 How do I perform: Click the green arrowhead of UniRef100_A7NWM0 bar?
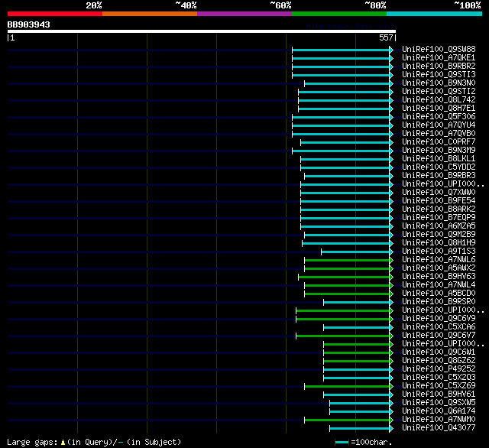pyautogui.click(x=391, y=420)
